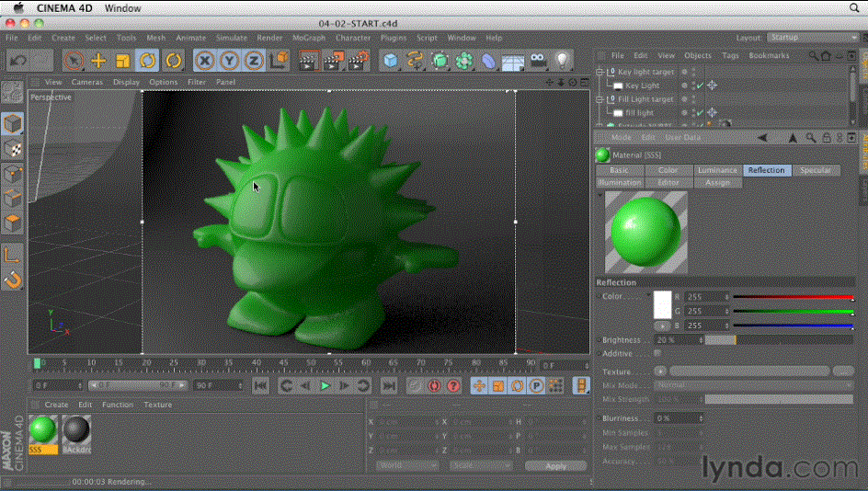The width and height of the screenshot is (868, 491).
Task: Open viewport Display menu
Action: [x=126, y=82]
